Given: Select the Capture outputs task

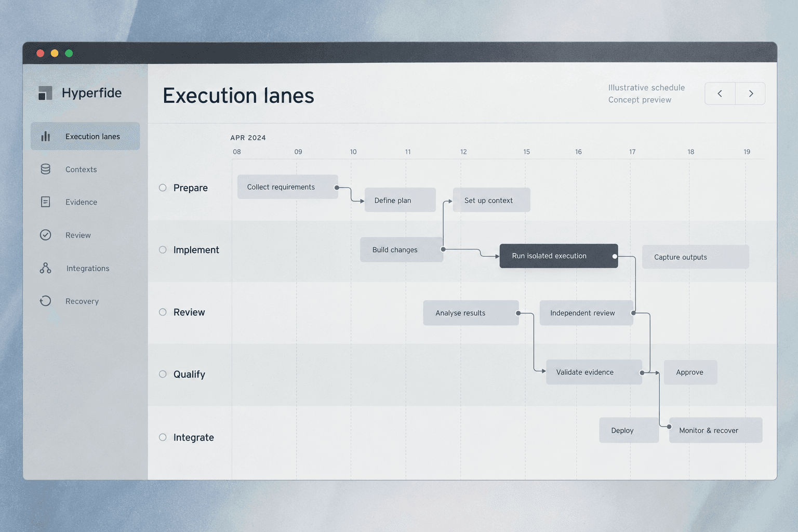Looking at the screenshot, I should (x=696, y=257).
